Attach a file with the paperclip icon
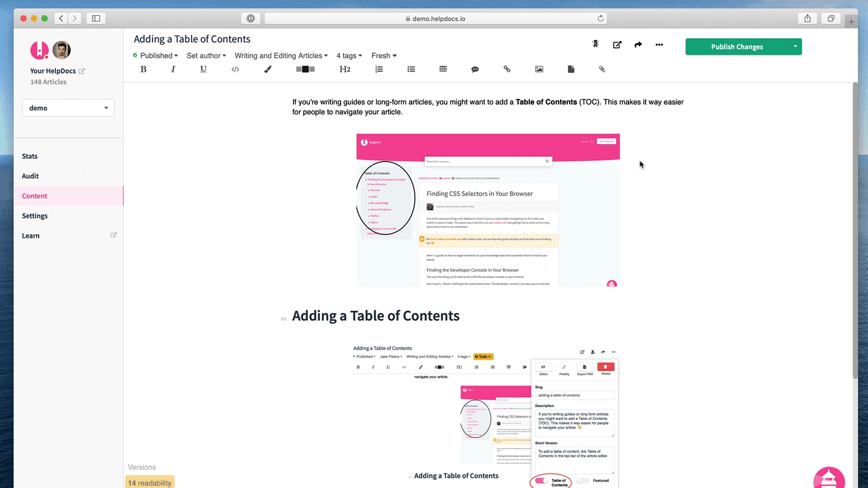The width and height of the screenshot is (868, 488). point(602,69)
